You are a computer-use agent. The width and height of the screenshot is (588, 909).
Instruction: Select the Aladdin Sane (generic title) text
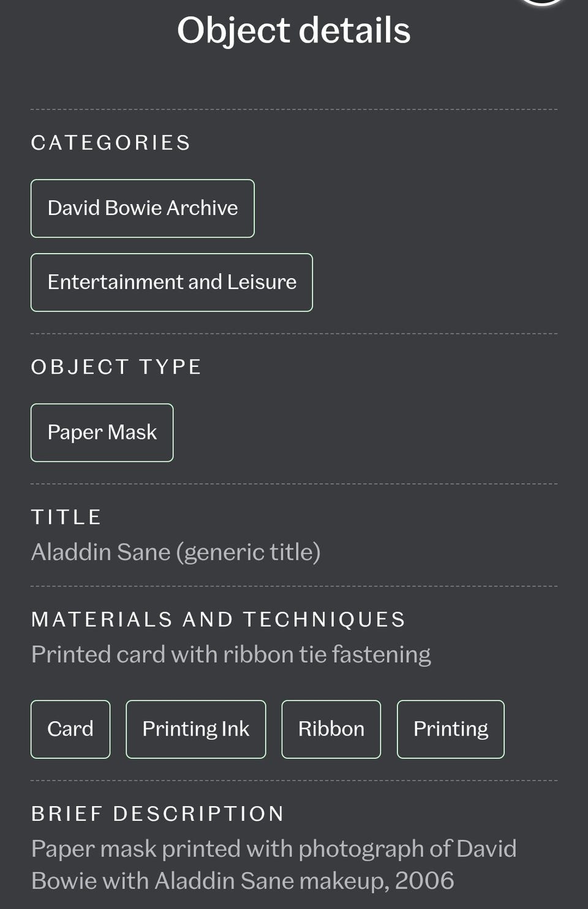(176, 552)
